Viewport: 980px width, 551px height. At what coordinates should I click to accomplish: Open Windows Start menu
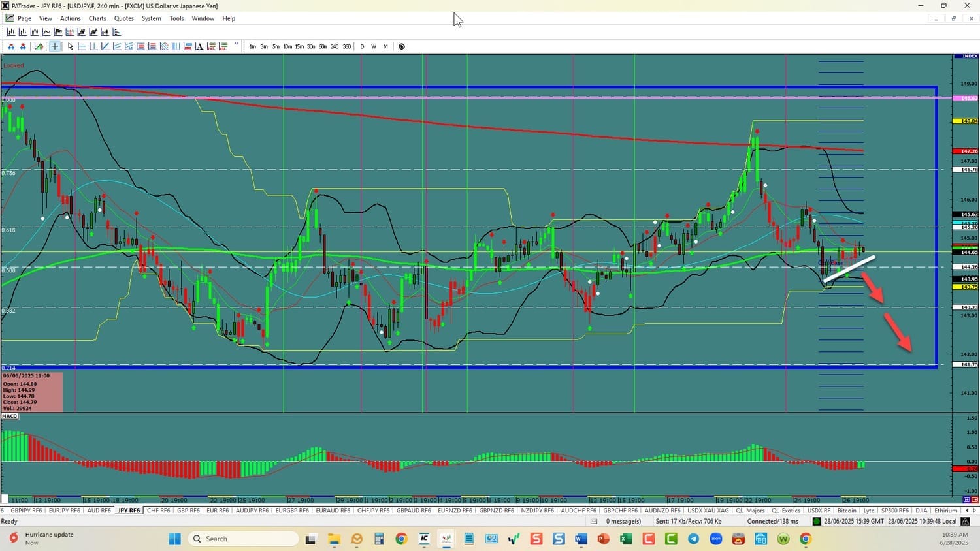(x=174, y=539)
